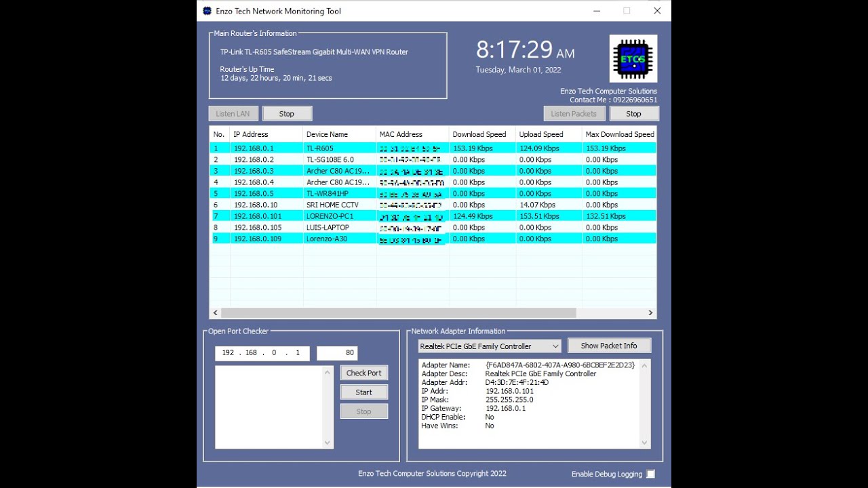868x488 pixels.
Task: Click the Check Port button
Action: (364, 373)
